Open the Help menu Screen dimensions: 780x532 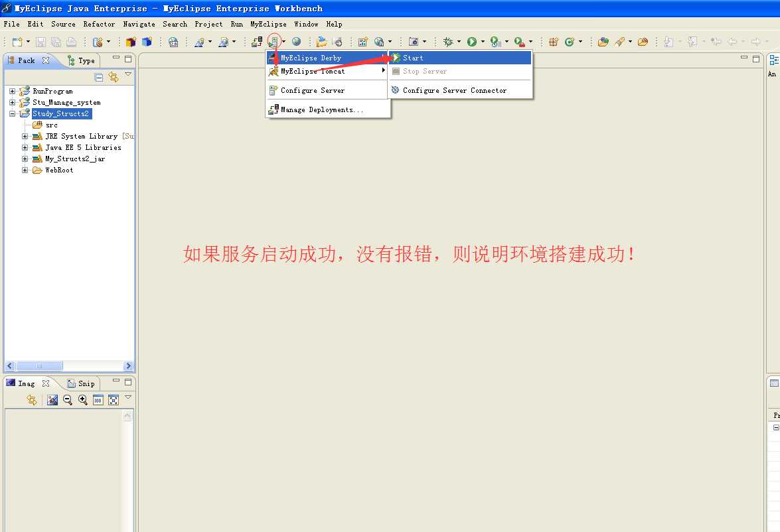pos(335,24)
